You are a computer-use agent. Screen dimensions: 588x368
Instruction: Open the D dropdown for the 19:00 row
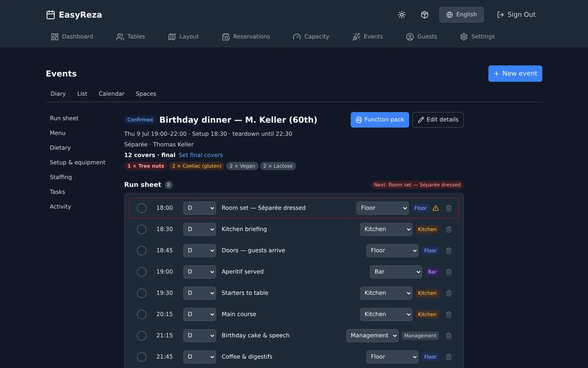tap(200, 272)
